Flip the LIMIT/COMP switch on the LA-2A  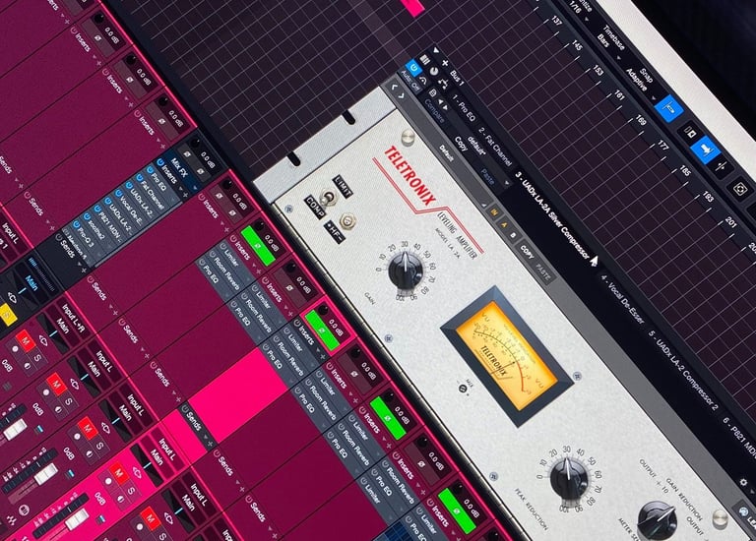(329, 198)
